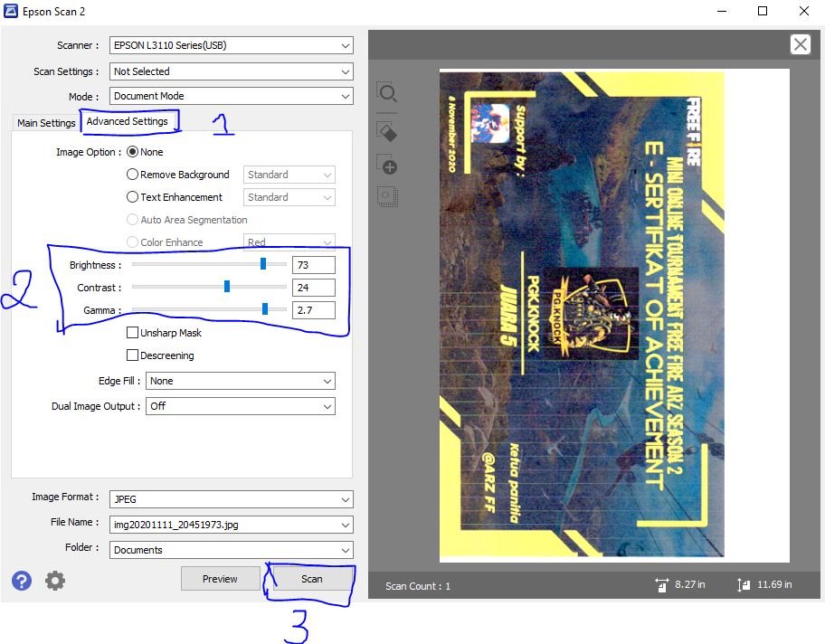Viewport: 825px width, 644px height.
Task: Click the dimmed marquee icon below the add icon
Action: coord(388,197)
